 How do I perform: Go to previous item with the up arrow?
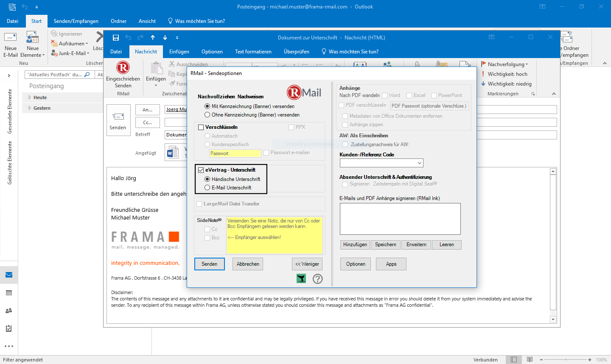[153, 38]
